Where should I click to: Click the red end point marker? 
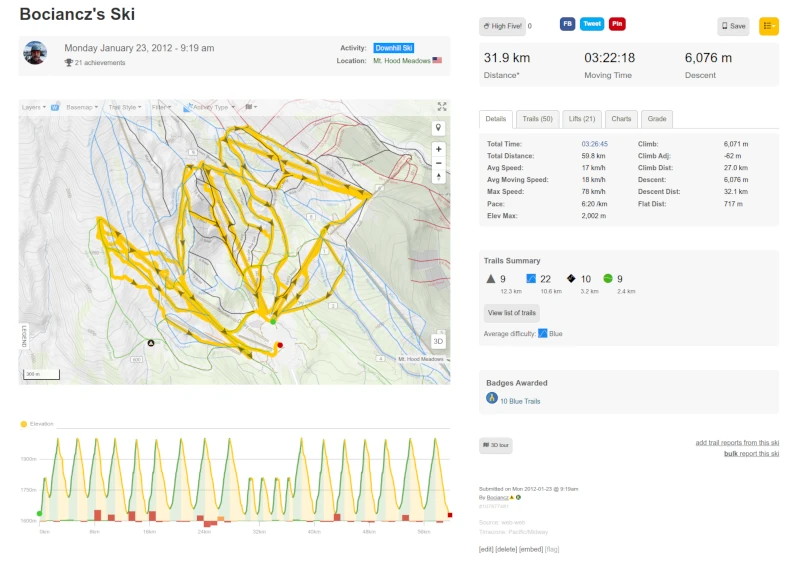click(280, 346)
